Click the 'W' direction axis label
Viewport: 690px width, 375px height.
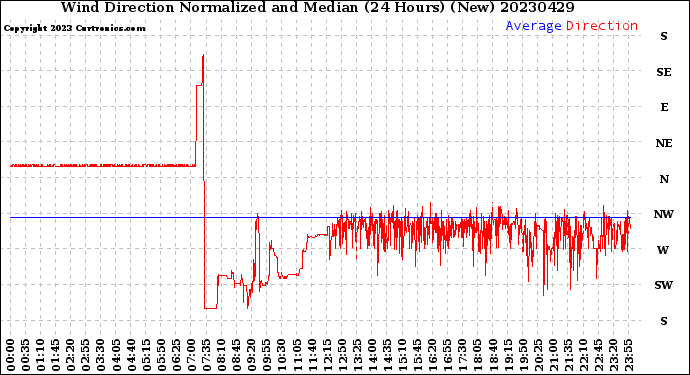664,250
